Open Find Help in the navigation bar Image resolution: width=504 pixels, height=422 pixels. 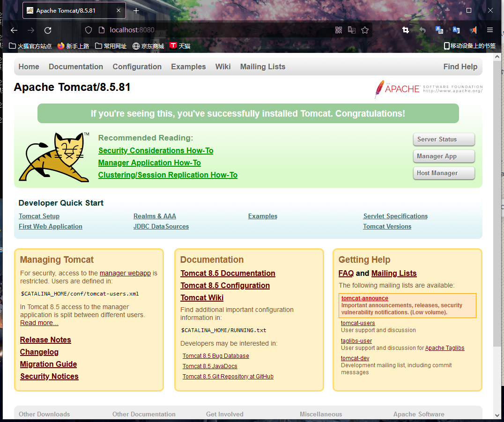460,67
